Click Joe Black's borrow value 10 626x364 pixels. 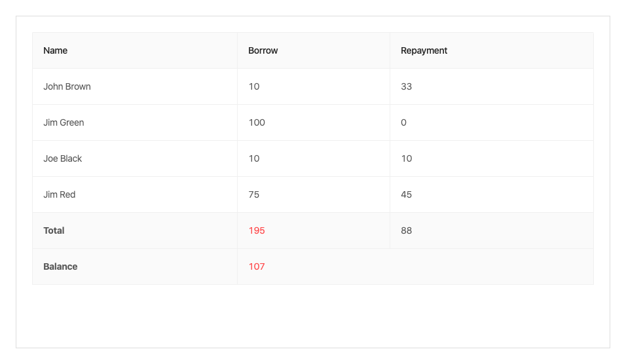(254, 158)
